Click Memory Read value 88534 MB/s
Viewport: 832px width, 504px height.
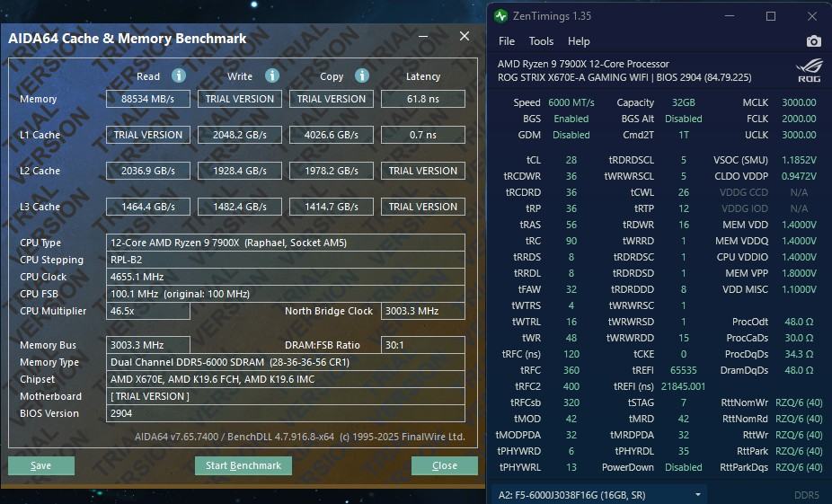click(148, 99)
